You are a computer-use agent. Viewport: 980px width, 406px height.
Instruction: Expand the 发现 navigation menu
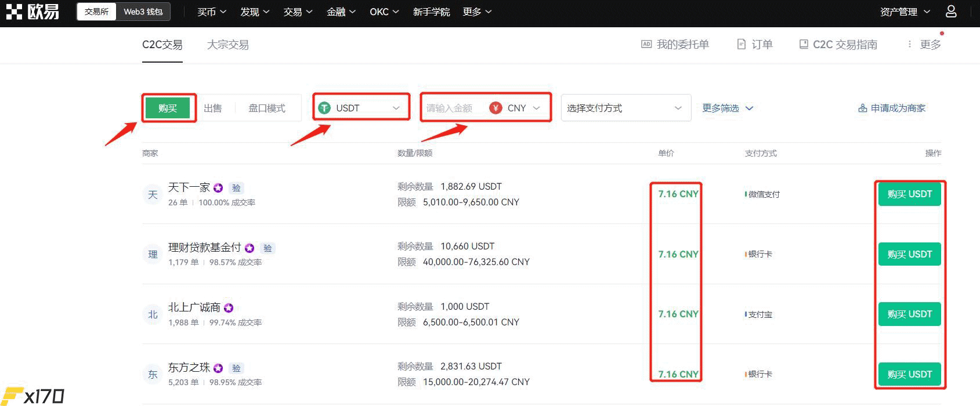coord(255,12)
